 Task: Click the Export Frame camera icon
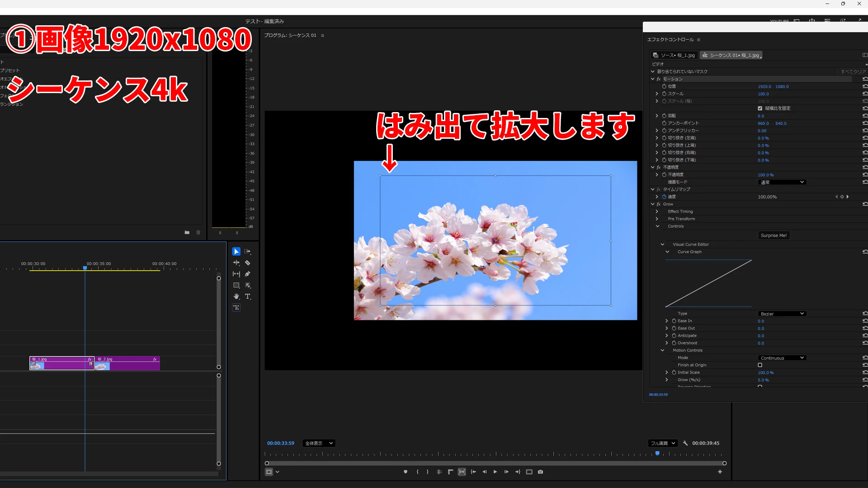pyautogui.click(x=540, y=472)
